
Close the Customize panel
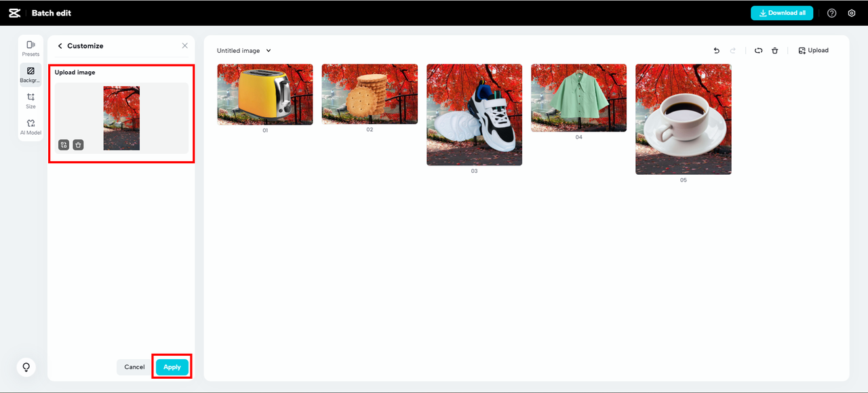(x=184, y=46)
